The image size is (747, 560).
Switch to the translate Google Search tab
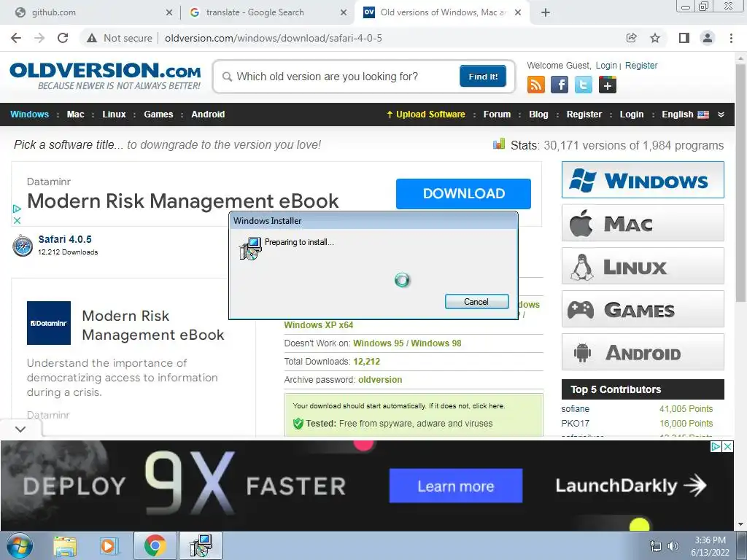point(267,12)
